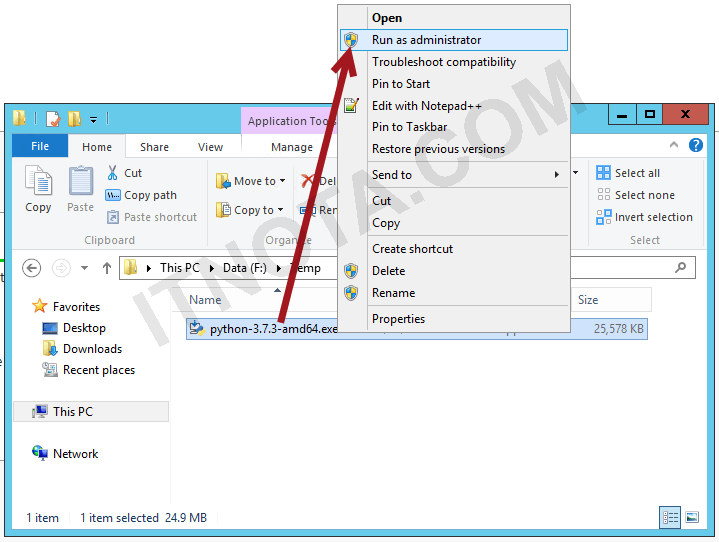Choose Cut in context menu
Screen dimensions: 719x542
(x=454, y=201)
